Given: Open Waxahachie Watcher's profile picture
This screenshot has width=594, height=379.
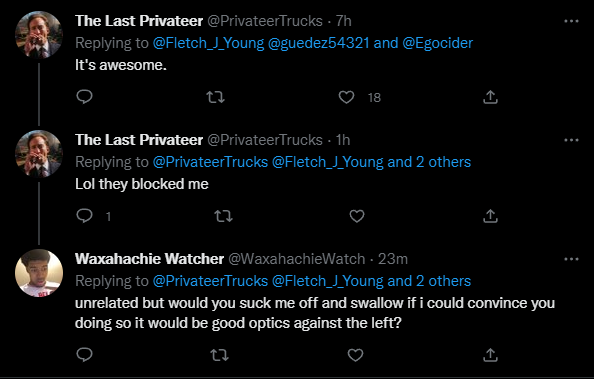Looking at the screenshot, I should coord(39,273).
